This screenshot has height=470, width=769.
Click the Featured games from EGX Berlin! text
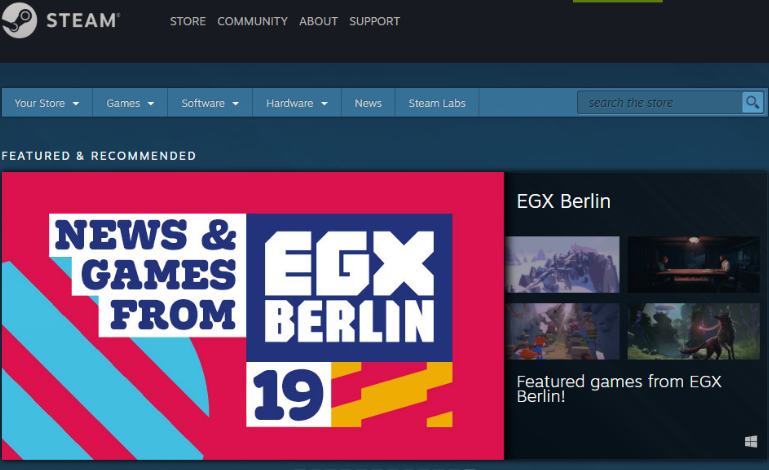619,389
